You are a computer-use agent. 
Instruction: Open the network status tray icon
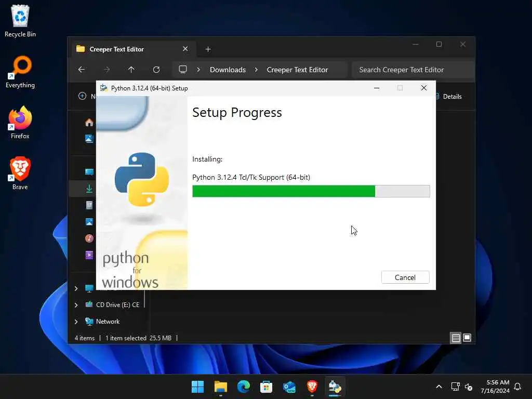[x=455, y=387]
